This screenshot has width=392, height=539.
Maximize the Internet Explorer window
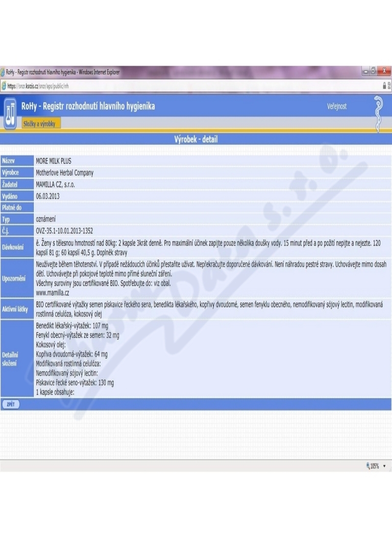tap(374, 72)
